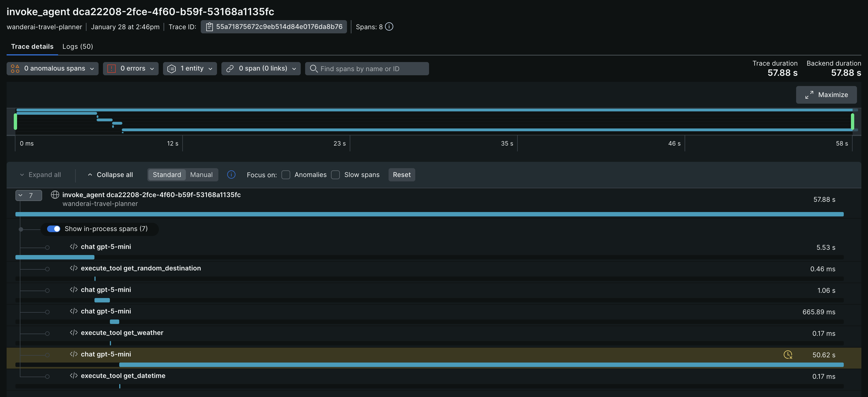
Task: Check the Slow spans checkbox
Action: tap(335, 175)
